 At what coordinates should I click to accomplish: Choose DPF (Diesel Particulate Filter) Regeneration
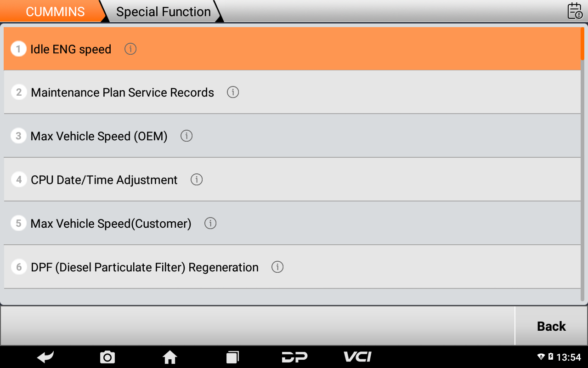(145, 267)
